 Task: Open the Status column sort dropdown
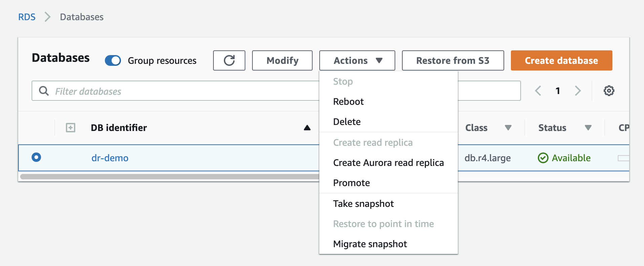[588, 128]
